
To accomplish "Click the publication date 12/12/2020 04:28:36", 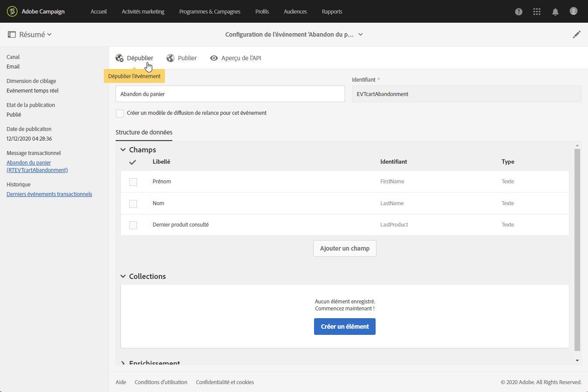I will pyautogui.click(x=29, y=139).
